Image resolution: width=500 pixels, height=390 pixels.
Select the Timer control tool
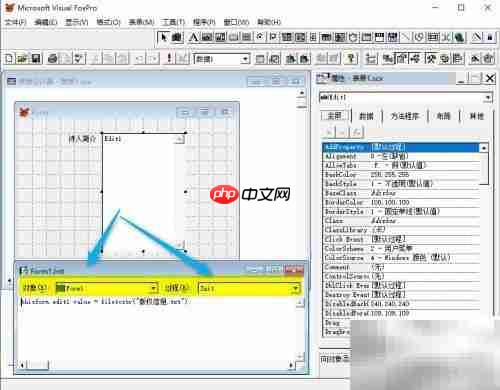pos(353,37)
